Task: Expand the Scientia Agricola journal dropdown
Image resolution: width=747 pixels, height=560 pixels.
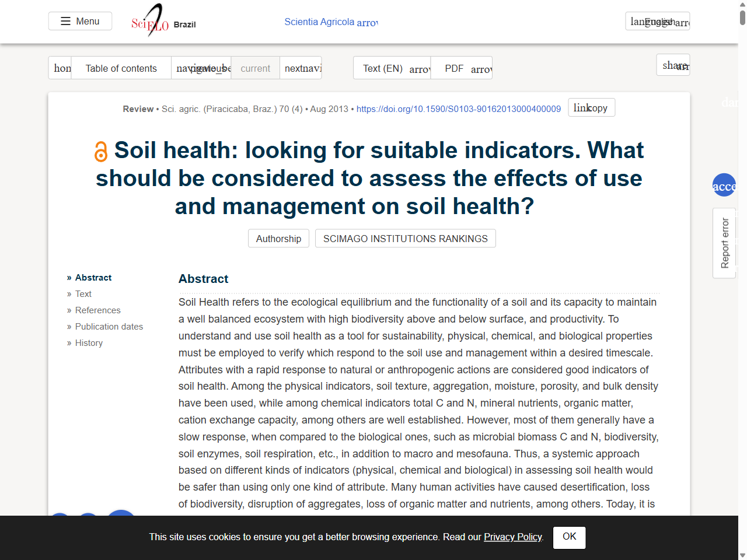Action: click(331, 22)
